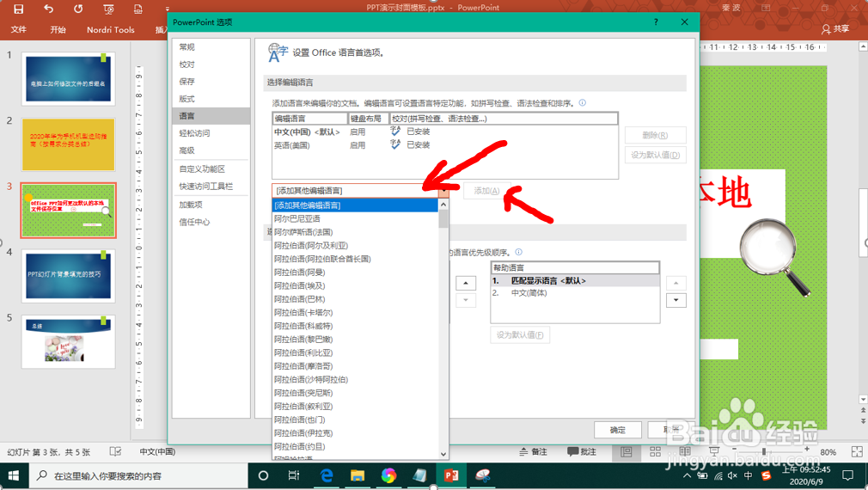Choose 阿拉伯语(沙特阿拉伯) in list
This screenshot has height=490, width=868.
tap(356, 379)
